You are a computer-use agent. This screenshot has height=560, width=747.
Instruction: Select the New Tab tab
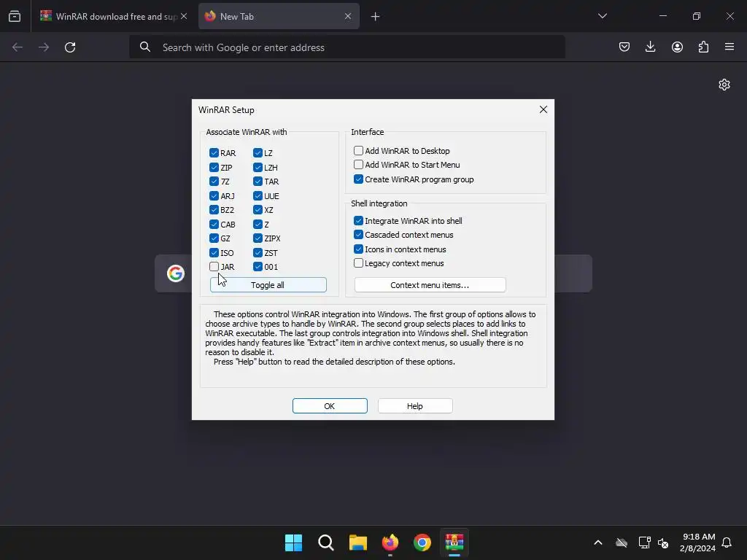pos(279,16)
